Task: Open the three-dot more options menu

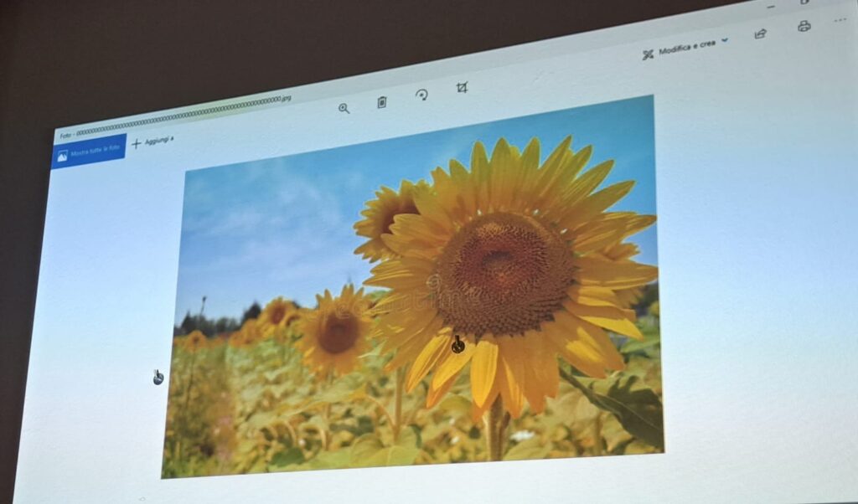Action: (x=840, y=19)
